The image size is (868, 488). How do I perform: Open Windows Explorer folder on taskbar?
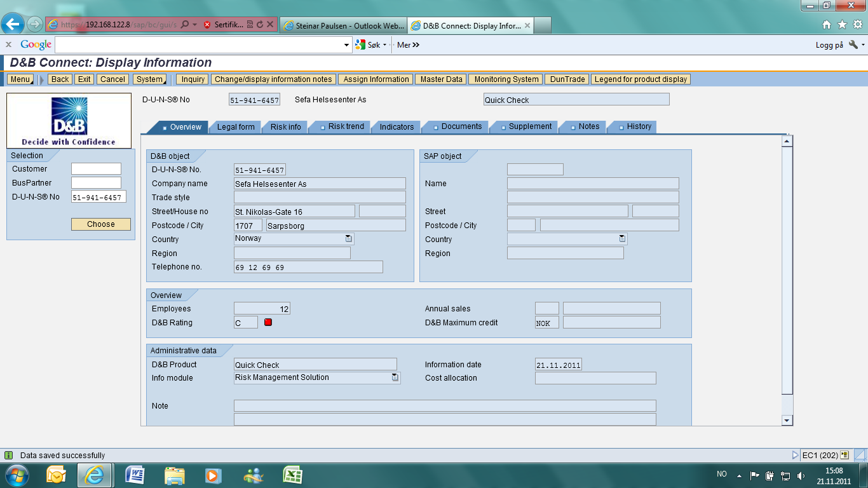(175, 475)
